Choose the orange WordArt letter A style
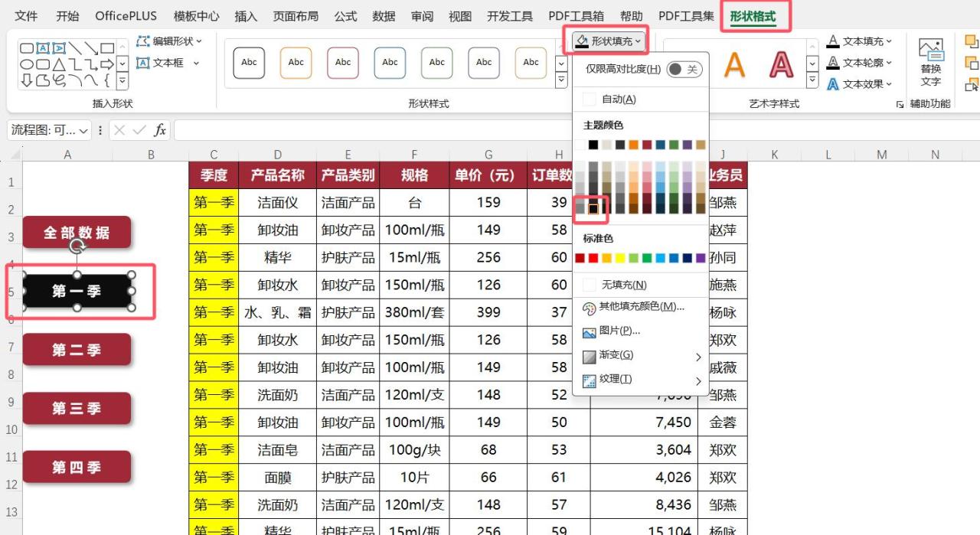Image resolution: width=980 pixels, height=535 pixels. click(x=734, y=65)
